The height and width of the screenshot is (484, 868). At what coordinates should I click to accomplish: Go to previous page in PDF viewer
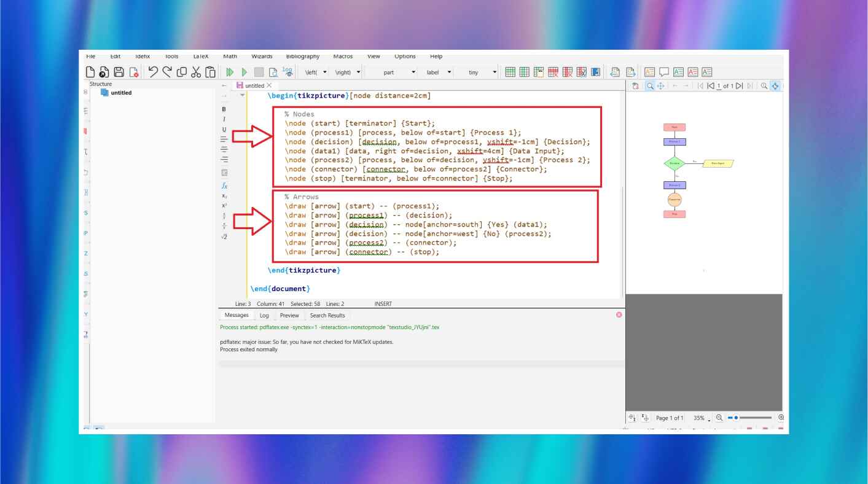tap(711, 86)
